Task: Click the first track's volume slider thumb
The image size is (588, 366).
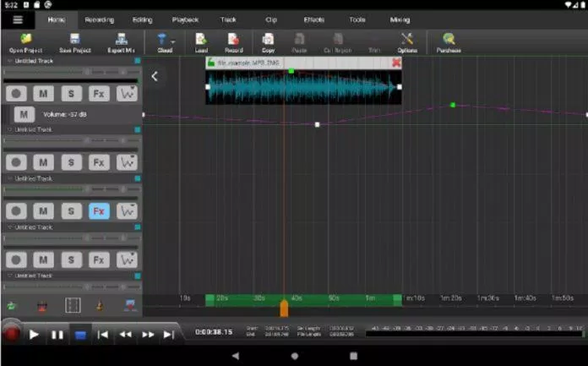Action: (x=87, y=71)
